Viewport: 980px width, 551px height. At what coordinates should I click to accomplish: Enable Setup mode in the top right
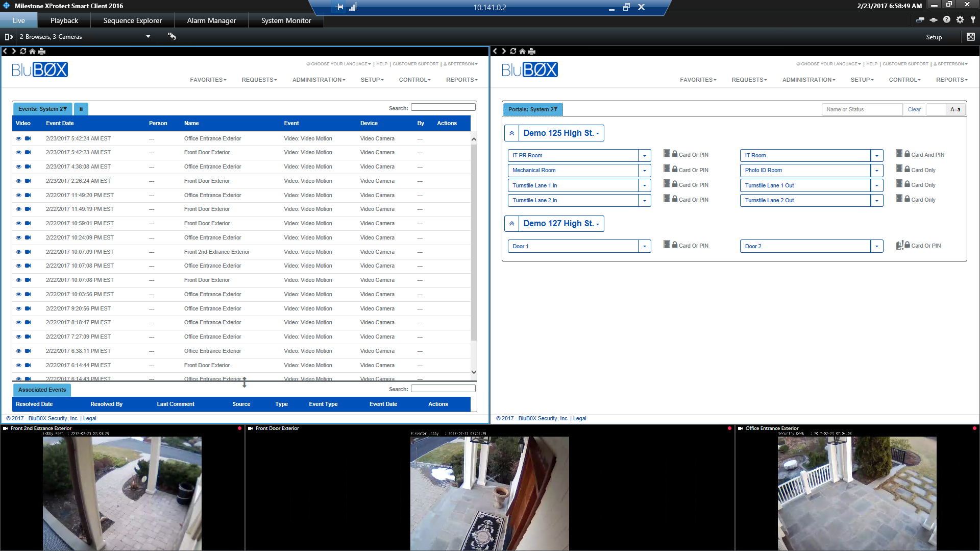coord(934,37)
